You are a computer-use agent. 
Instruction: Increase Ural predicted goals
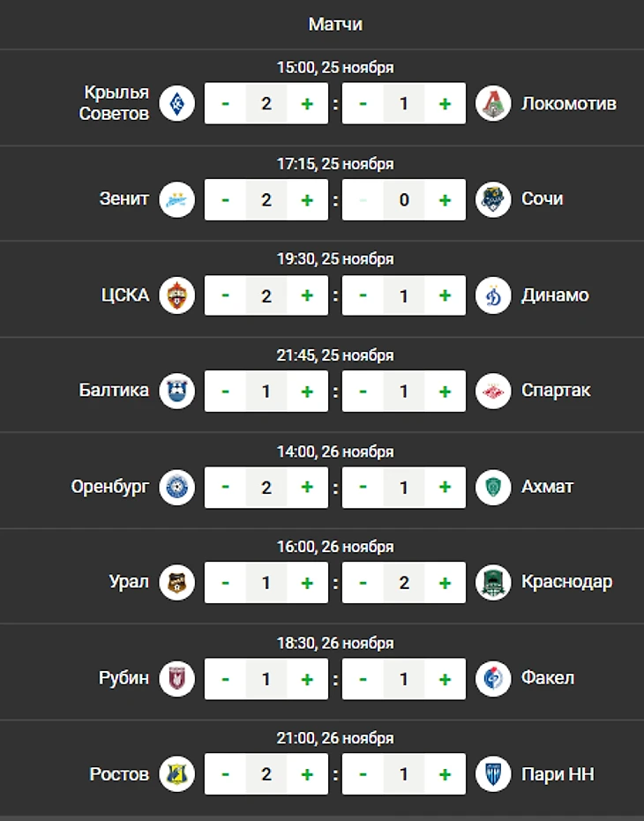307,582
